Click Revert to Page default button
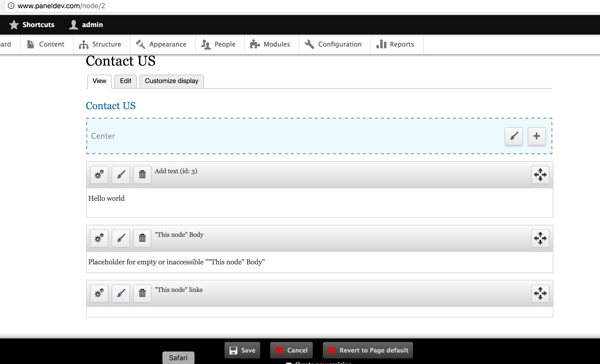The width and height of the screenshot is (600, 364). (368, 350)
